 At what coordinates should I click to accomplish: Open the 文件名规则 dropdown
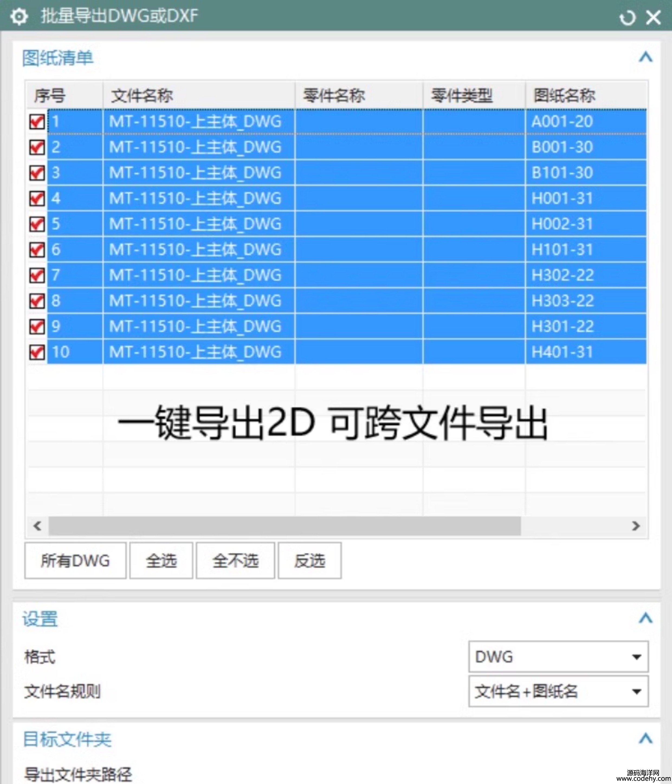coord(558,691)
